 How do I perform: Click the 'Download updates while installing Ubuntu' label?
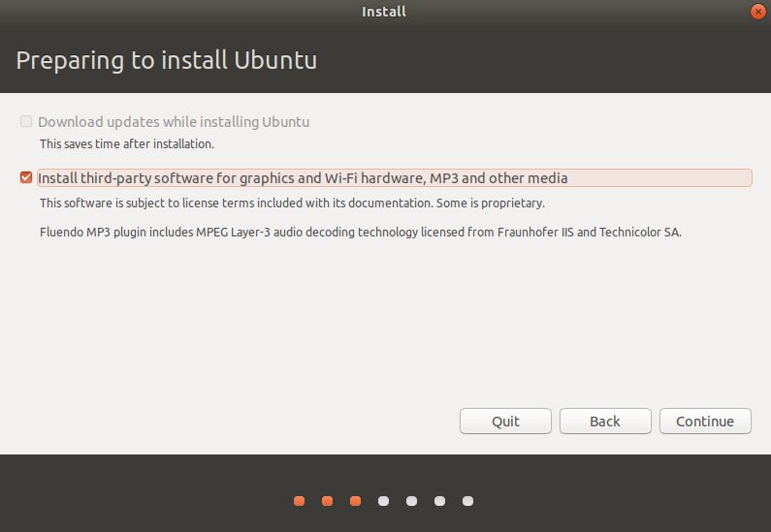(174, 122)
